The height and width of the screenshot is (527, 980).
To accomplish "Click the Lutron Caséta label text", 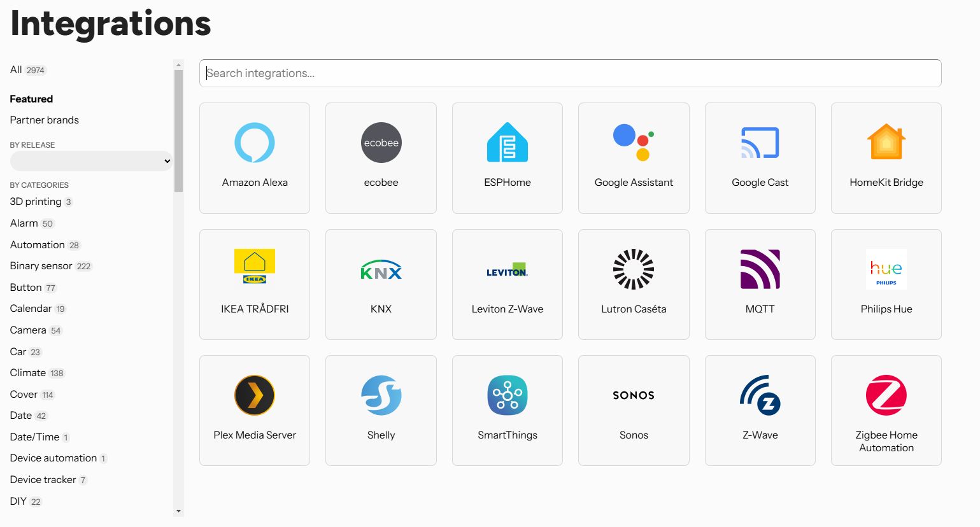I will (634, 309).
